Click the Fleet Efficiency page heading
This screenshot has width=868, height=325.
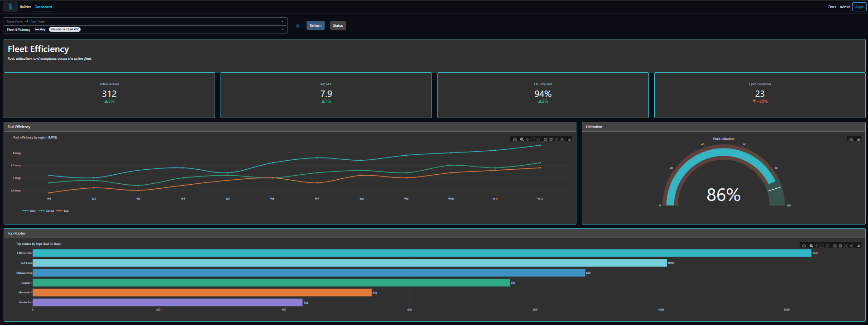click(x=38, y=49)
